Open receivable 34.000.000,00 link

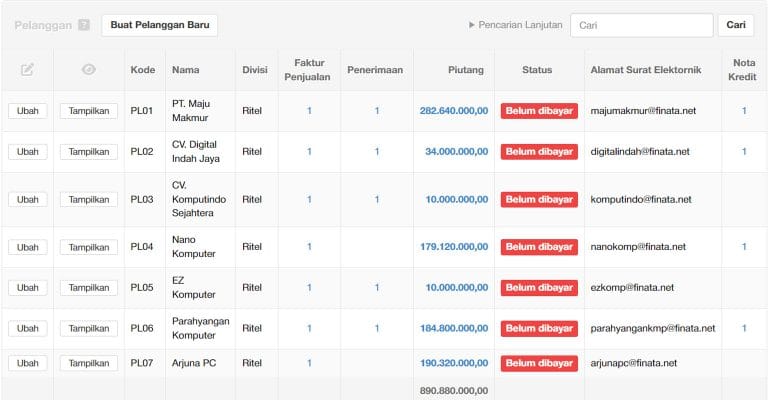click(x=456, y=152)
